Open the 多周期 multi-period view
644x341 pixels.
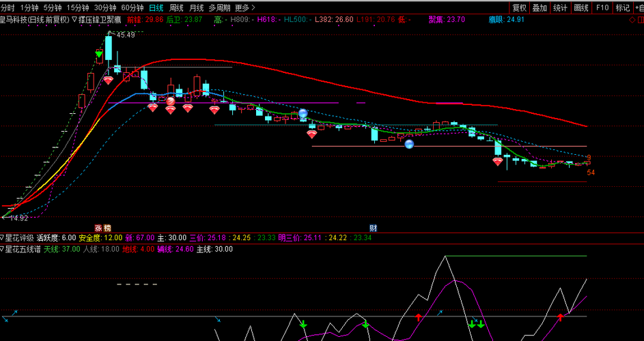pos(219,8)
